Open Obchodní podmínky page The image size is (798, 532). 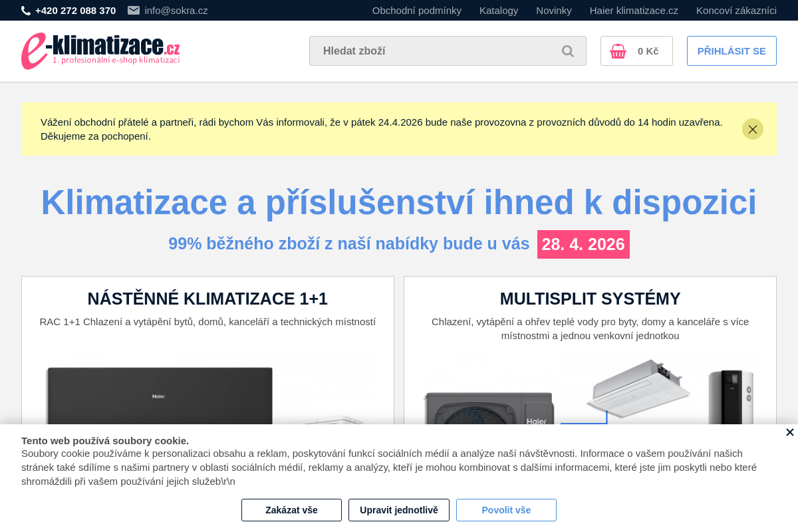click(x=417, y=10)
